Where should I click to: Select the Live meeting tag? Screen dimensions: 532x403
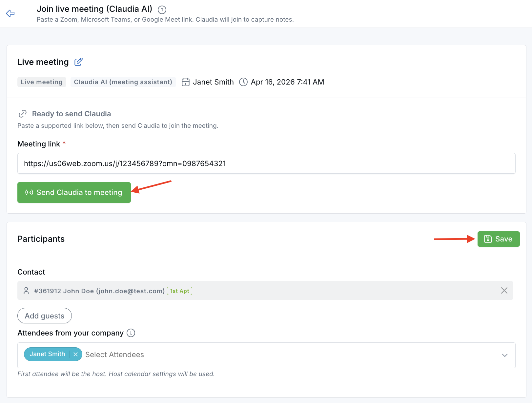pyautogui.click(x=42, y=82)
